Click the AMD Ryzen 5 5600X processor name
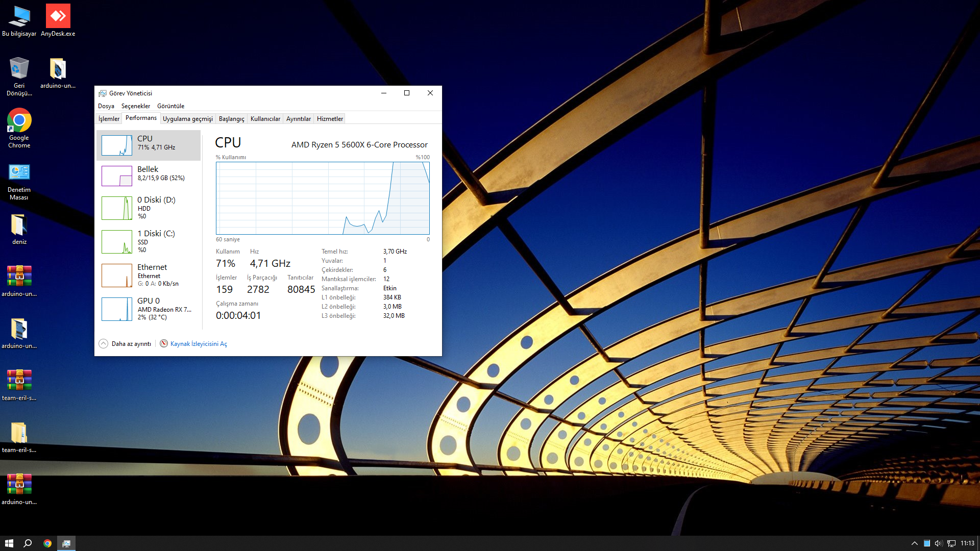Screen dimensions: 980x551 pyautogui.click(x=359, y=145)
